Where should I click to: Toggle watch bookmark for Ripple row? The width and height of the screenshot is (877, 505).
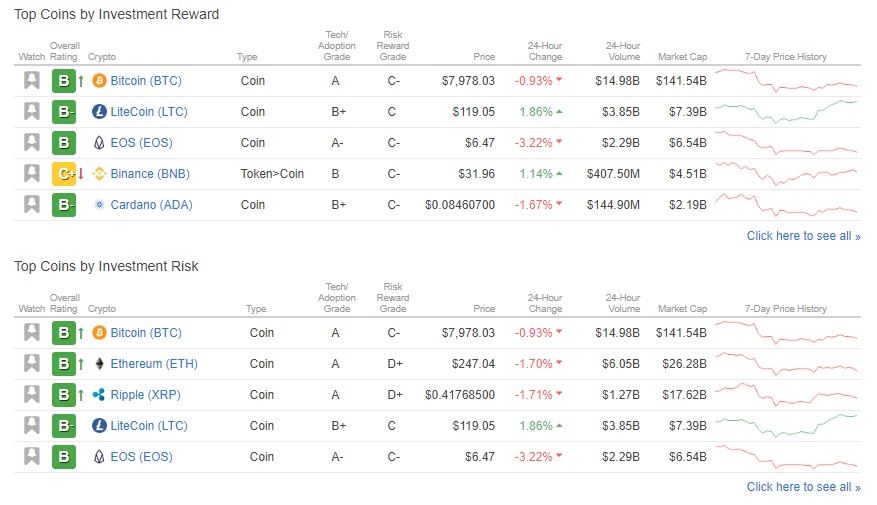pos(32,395)
